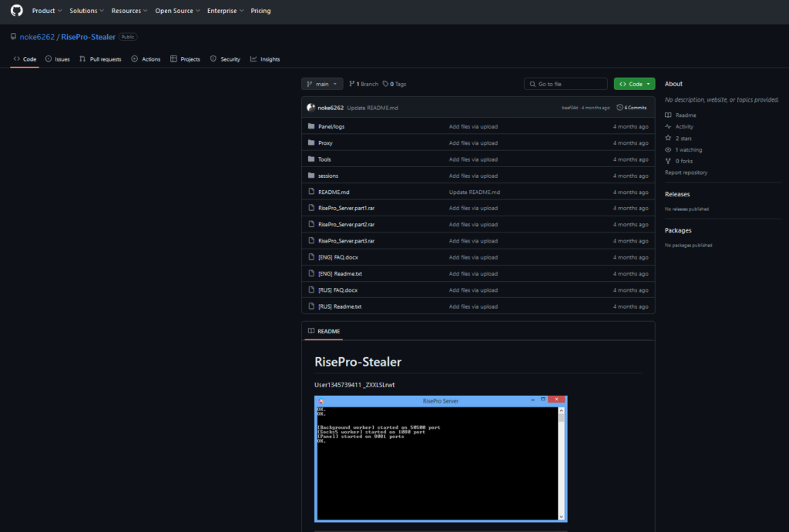Open the Proxy folder

click(325, 142)
